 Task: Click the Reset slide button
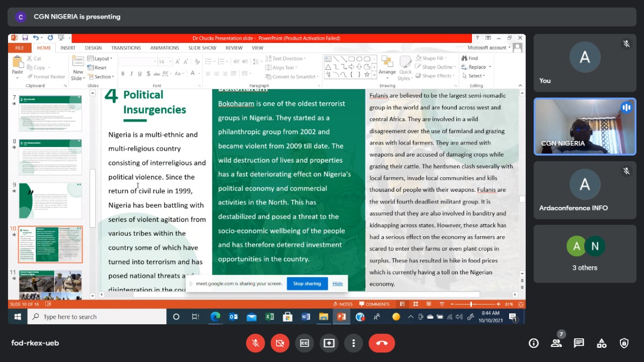click(97, 67)
